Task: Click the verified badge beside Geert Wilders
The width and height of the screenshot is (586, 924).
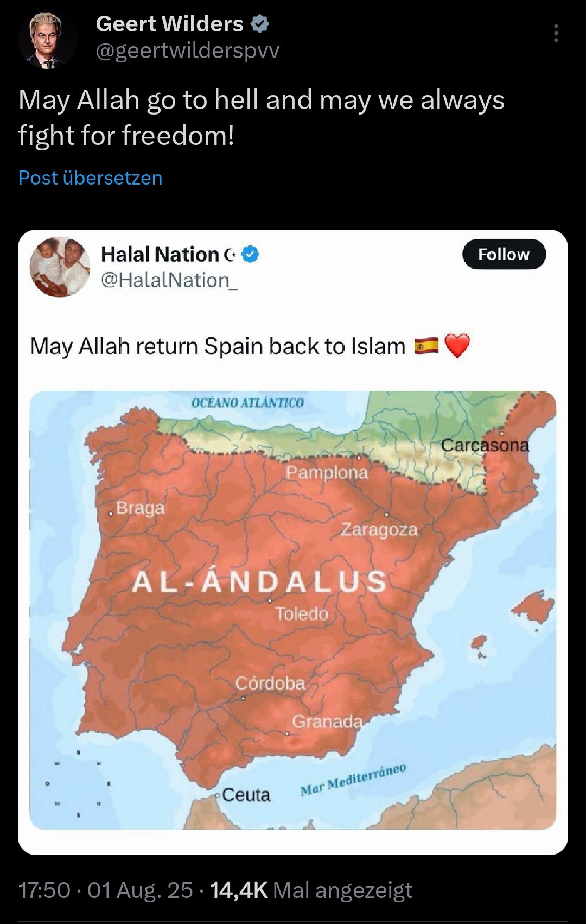Action: 260,24
